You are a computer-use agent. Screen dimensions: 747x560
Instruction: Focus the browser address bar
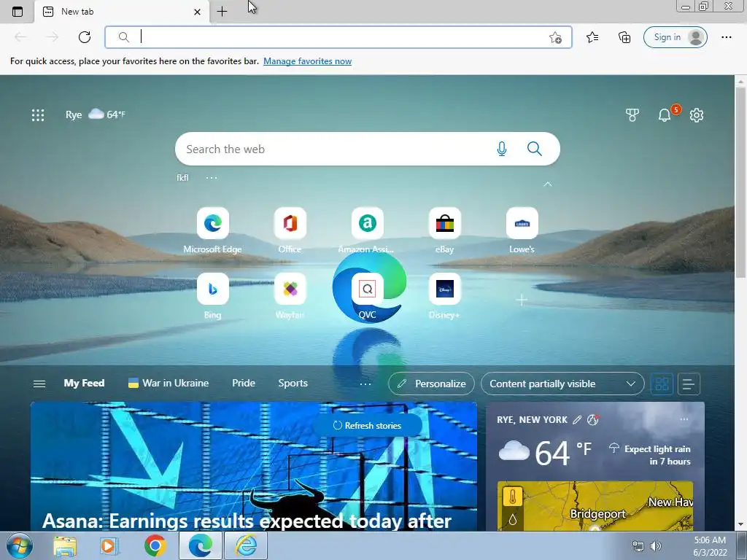click(x=338, y=37)
